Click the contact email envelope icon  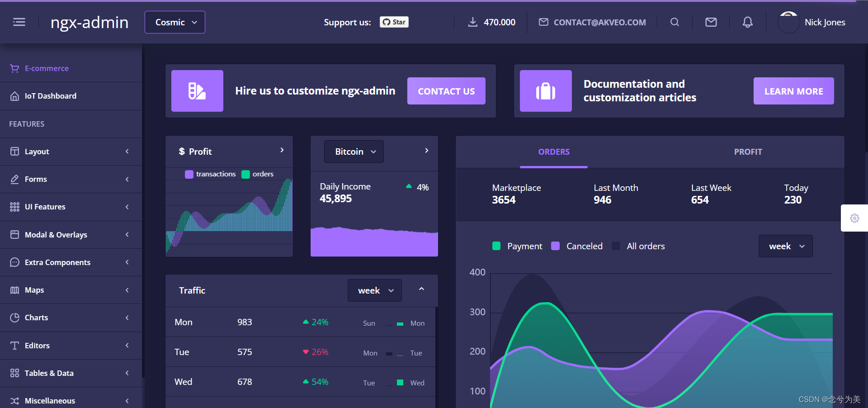click(x=543, y=22)
